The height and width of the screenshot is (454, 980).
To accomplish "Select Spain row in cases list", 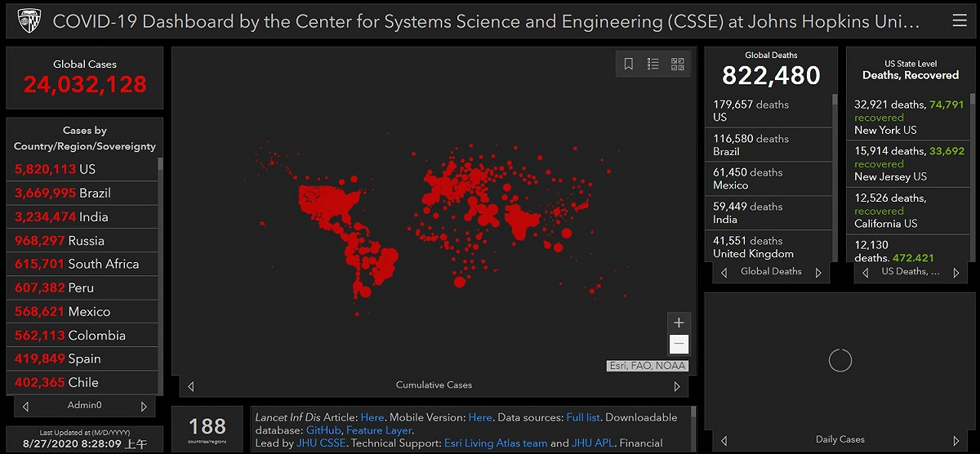I will click(82, 359).
